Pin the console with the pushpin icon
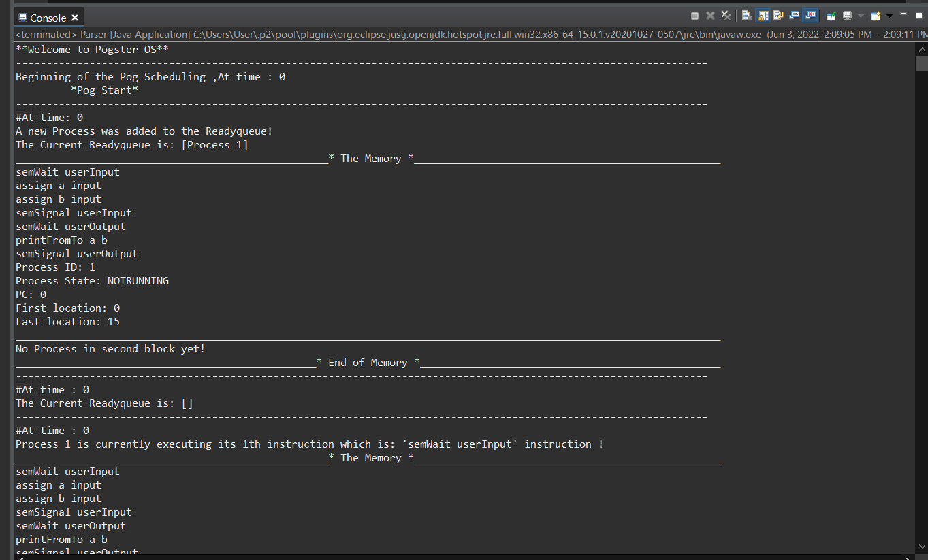Viewport: 928px width, 560px height. [x=831, y=16]
